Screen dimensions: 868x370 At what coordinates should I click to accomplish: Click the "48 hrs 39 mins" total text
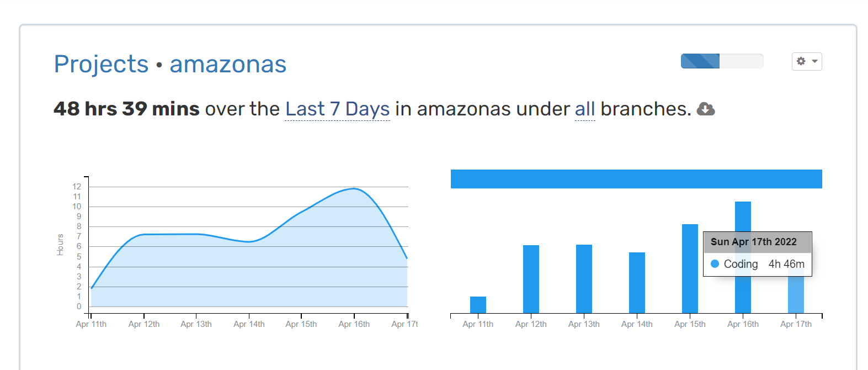tap(126, 109)
